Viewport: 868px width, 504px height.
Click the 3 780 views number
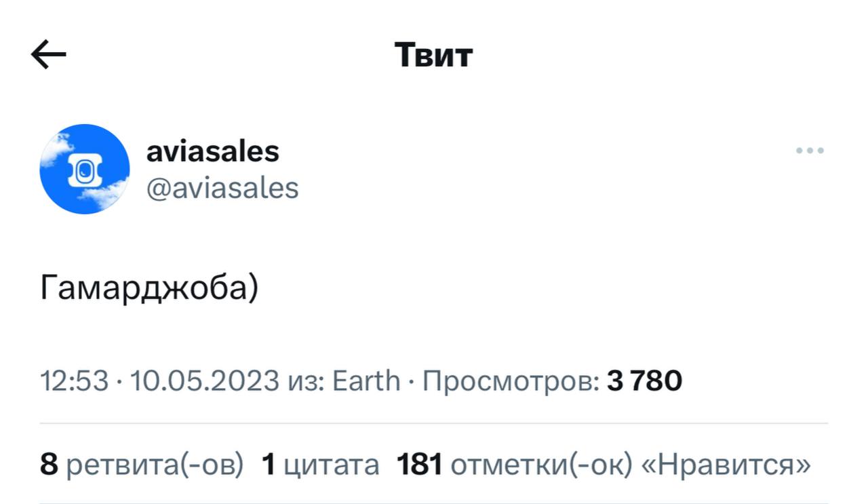pos(644,381)
